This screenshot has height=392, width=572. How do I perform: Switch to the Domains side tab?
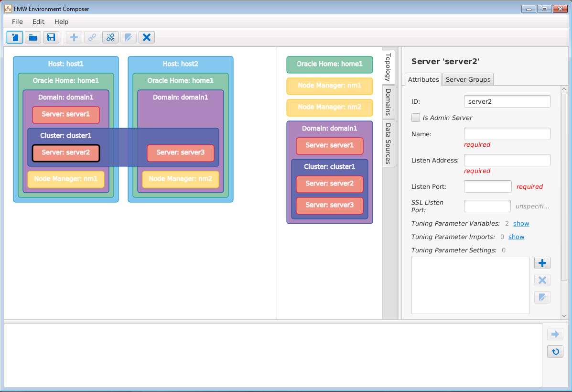click(x=389, y=102)
